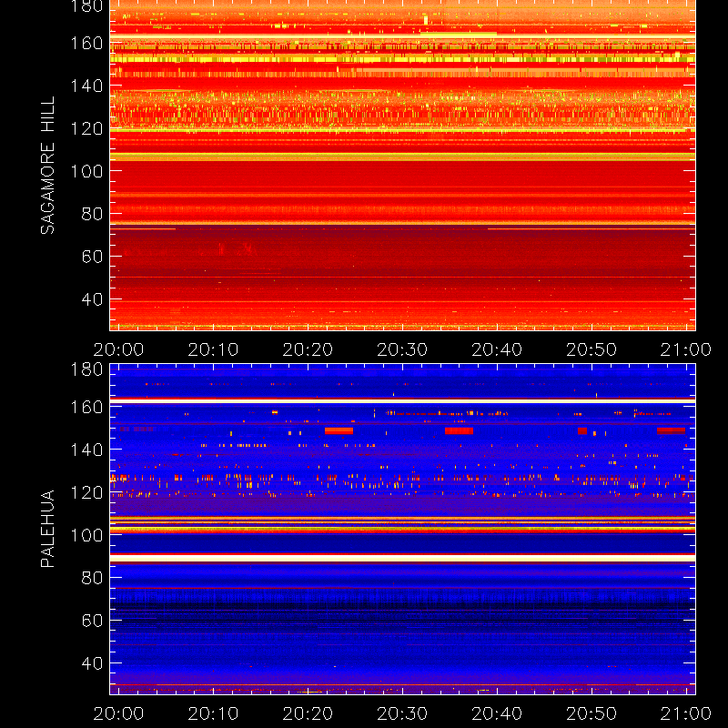Click 20:30 time label under Sagamore Hill plot

pos(402,349)
